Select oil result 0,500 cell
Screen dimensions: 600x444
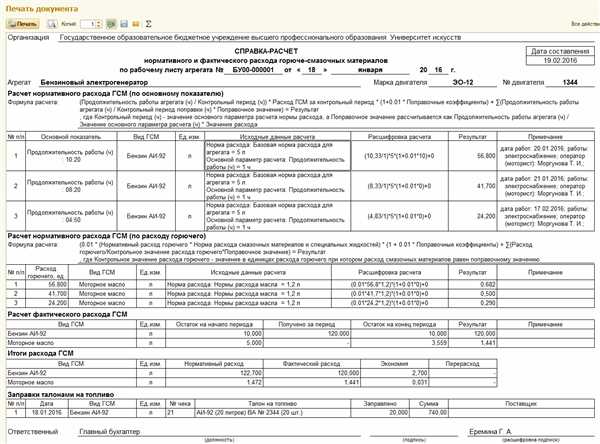[473, 294]
